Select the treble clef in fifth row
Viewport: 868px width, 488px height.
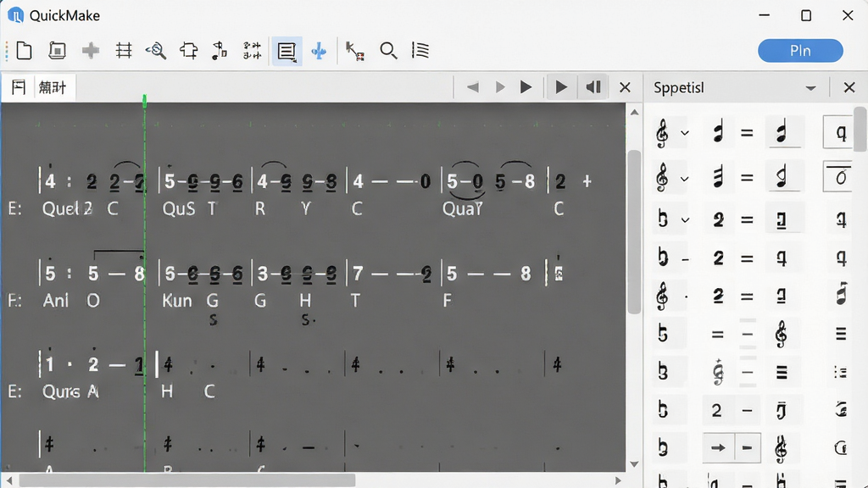(662, 296)
